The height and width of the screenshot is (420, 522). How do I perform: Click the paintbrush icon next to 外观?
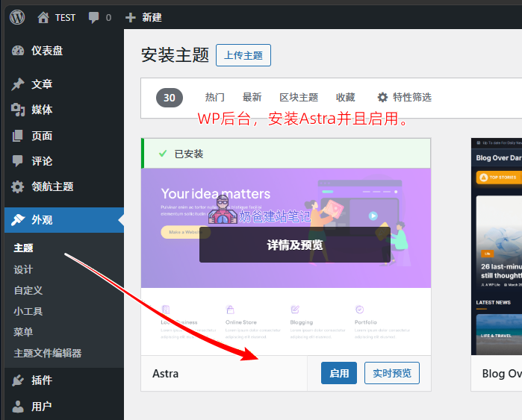pyautogui.click(x=18, y=220)
